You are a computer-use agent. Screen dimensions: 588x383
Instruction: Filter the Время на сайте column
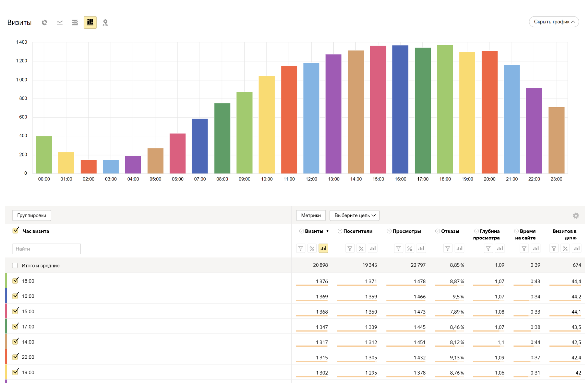(524, 248)
